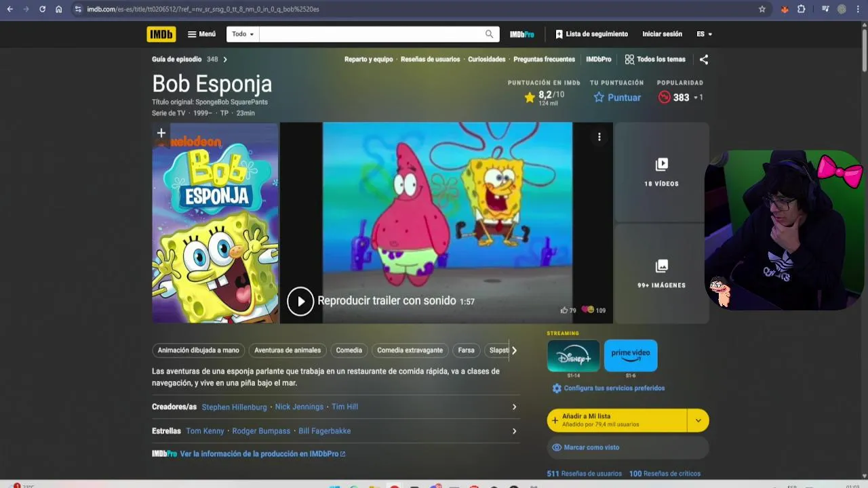Open the 18 vídeos tile
868x488 pixels.
(x=661, y=172)
